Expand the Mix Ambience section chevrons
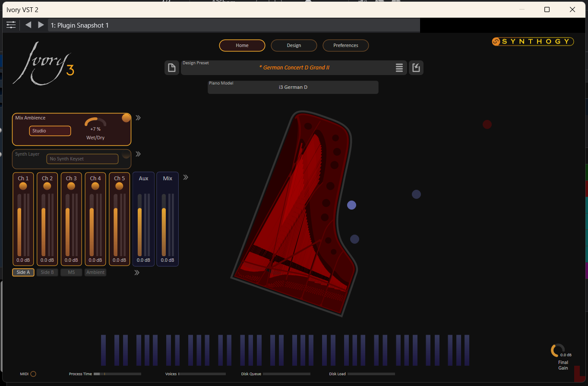Image resolution: width=588 pixels, height=386 pixels. pyautogui.click(x=138, y=118)
